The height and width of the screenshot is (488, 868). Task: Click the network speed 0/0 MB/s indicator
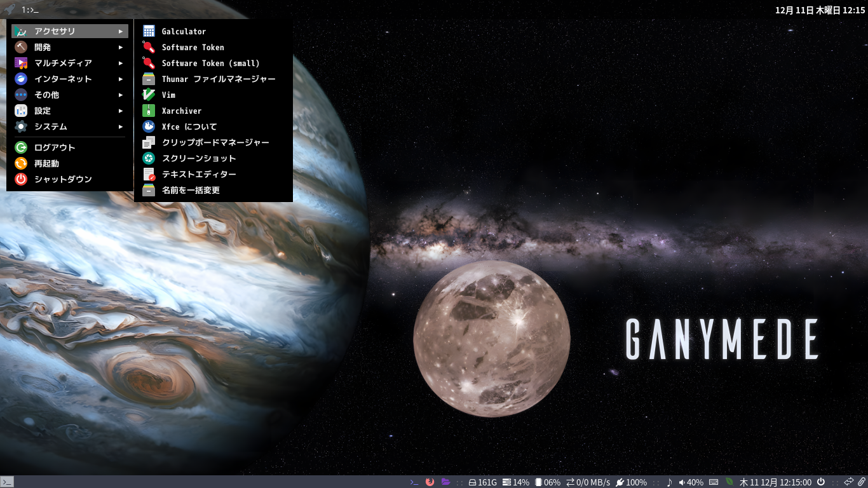point(588,482)
